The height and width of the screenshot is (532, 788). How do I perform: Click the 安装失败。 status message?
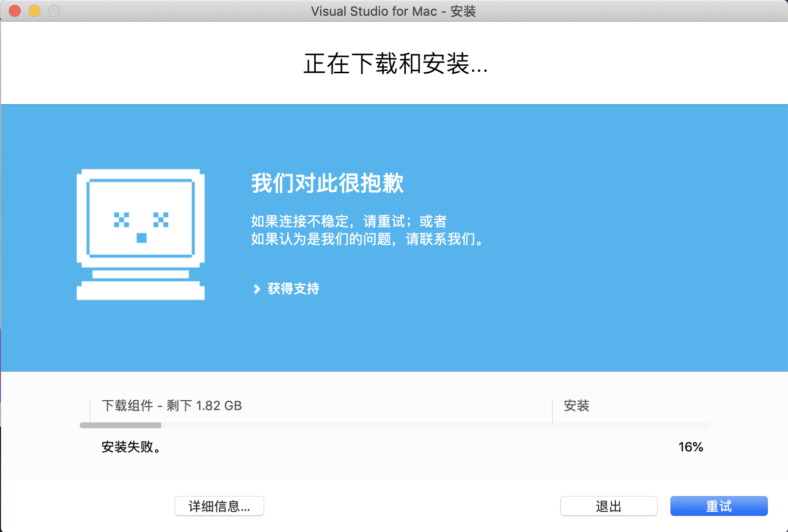tap(131, 447)
